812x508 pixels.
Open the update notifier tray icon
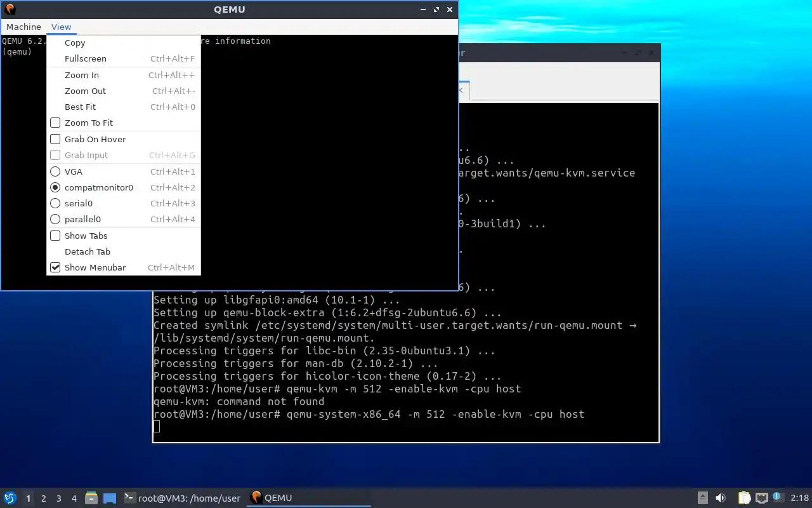coord(778,497)
